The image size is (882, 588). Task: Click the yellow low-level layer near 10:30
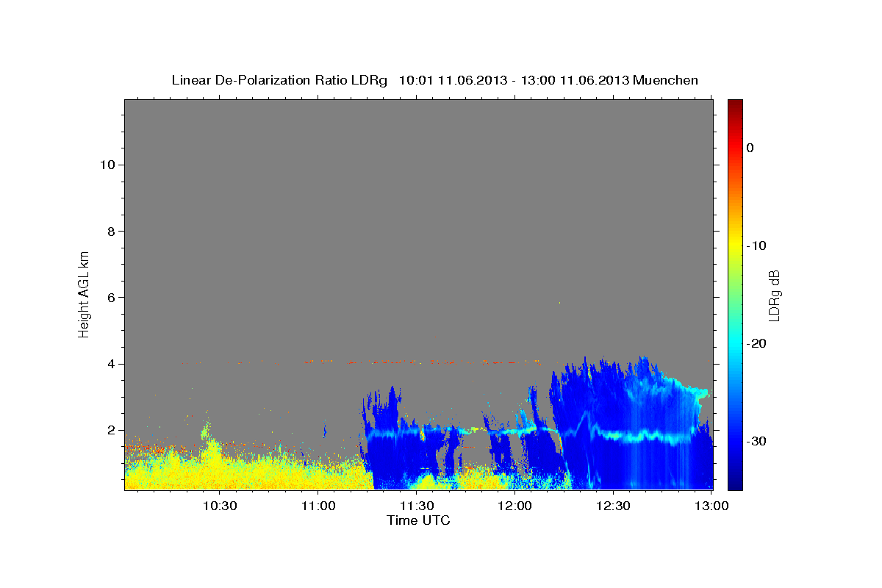click(220, 470)
